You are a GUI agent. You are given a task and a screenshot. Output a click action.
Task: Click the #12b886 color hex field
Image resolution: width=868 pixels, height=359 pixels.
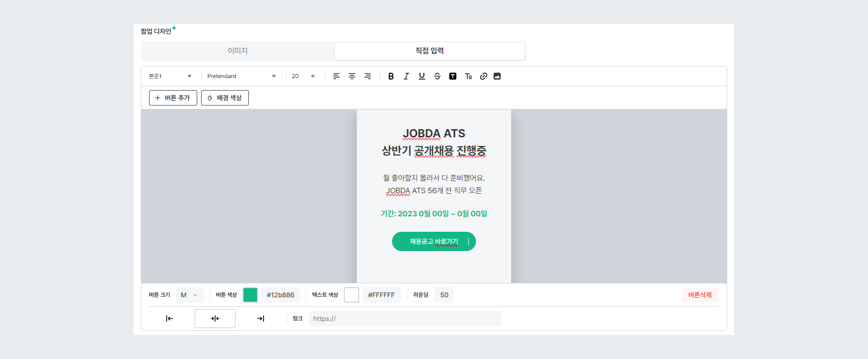pos(281,295)
